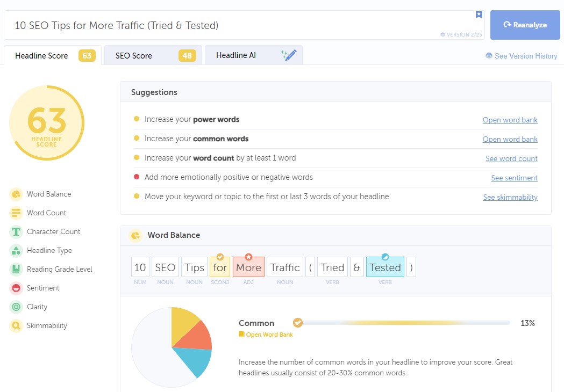Screen dimensions: 564x392
Task: Click the Sentiment face icon
Action: coord(16,288)
